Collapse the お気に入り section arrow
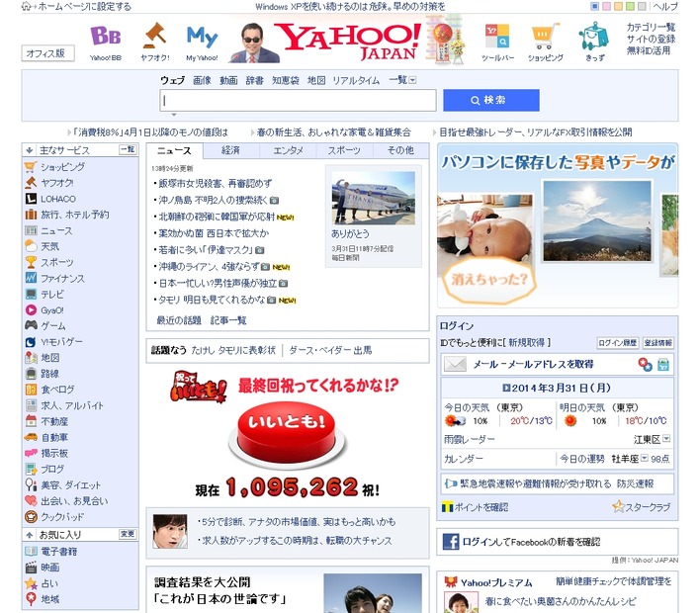700x613 pixels. [x=30, y=535]
